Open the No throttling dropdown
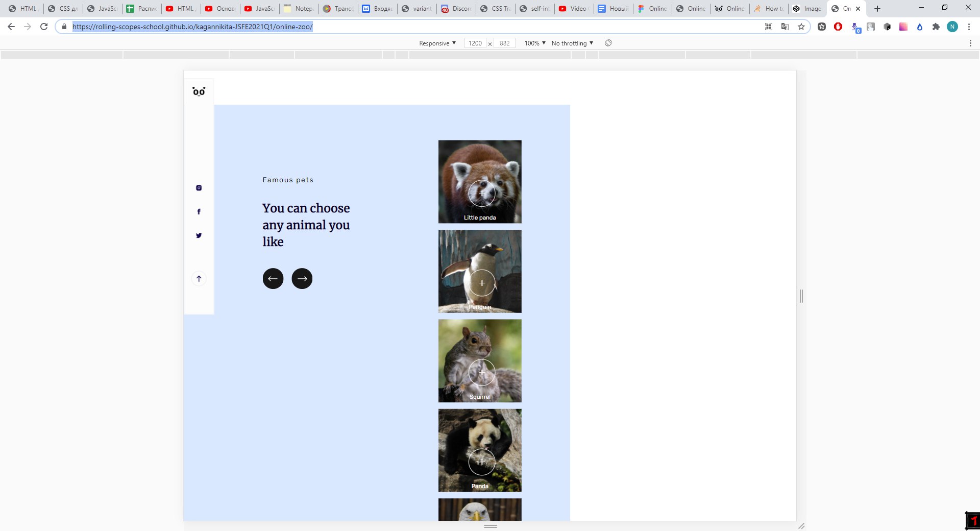The height and width of the screenshot is (531, 980). click(x=572, y=43)
